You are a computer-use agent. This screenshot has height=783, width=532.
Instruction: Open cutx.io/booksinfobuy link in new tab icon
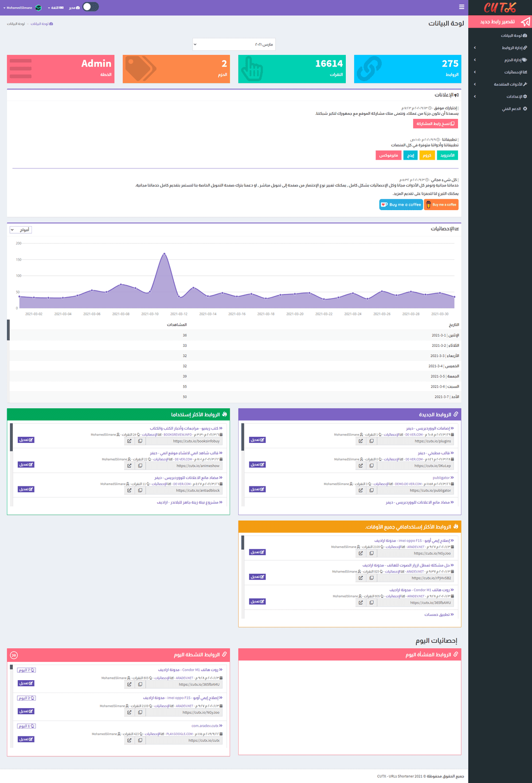[x=129, y=441]
